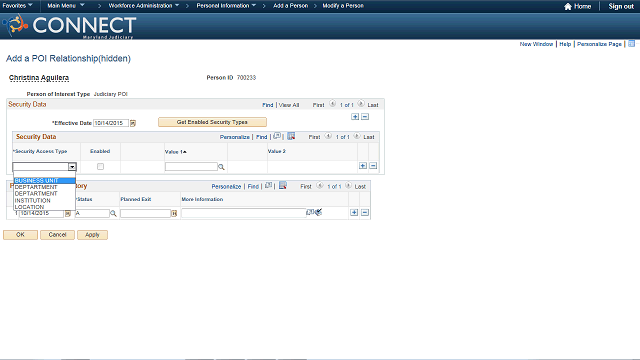Go to Add a Person breadcrumb
Viewport: 640px width, 360px height.
(x=291, y=6)
